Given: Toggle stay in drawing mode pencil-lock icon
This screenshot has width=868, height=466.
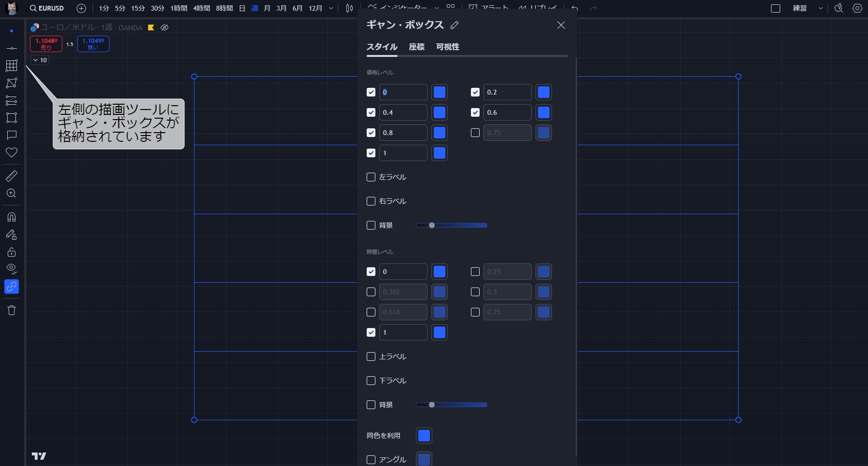Looking at the screenshot, I should coord(12,234).
